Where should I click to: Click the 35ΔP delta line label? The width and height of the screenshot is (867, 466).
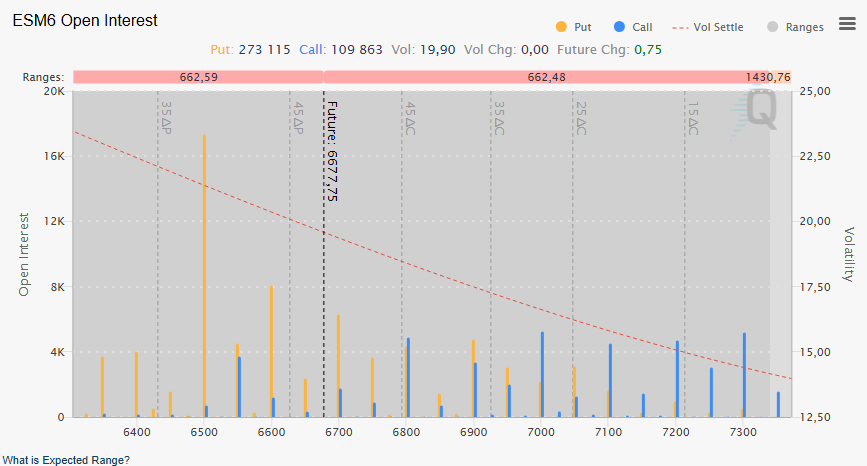[x=166, y=117]
